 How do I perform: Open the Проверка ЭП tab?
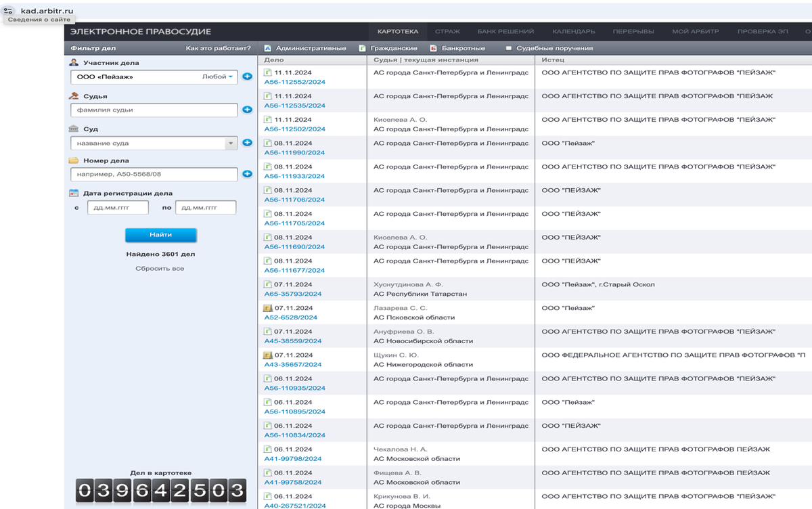click(x=763, y=31)
